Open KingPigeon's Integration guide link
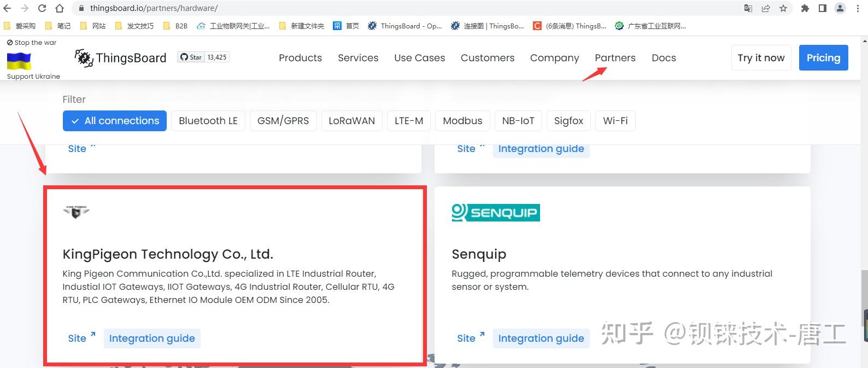The image size is (868, 368). (x=152, y=338)
